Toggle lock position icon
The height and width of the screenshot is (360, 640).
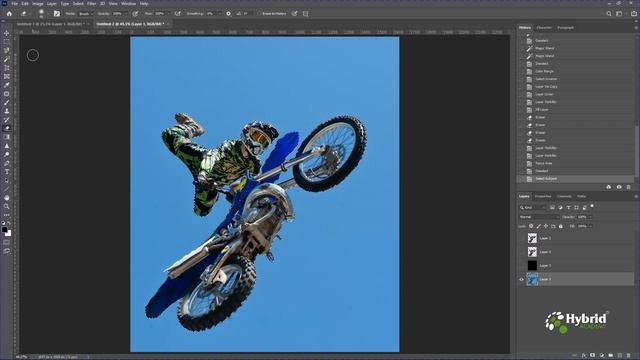546,226
